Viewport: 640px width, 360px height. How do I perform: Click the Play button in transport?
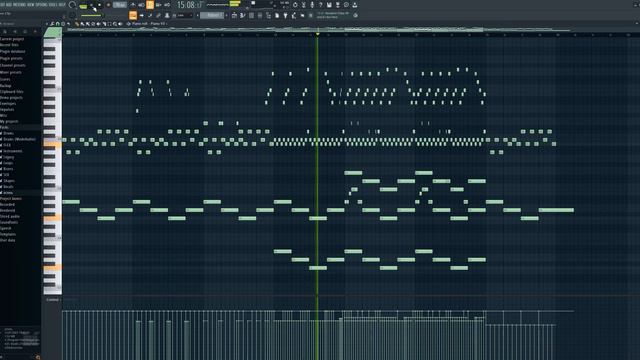pyautogui.click(x=91, y=5)
